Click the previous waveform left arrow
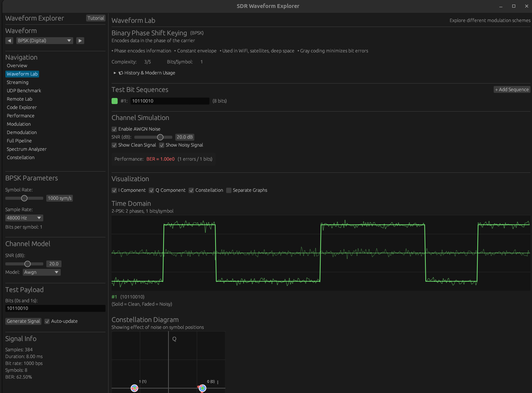This screenshot has width=532, height=393. 9,41
